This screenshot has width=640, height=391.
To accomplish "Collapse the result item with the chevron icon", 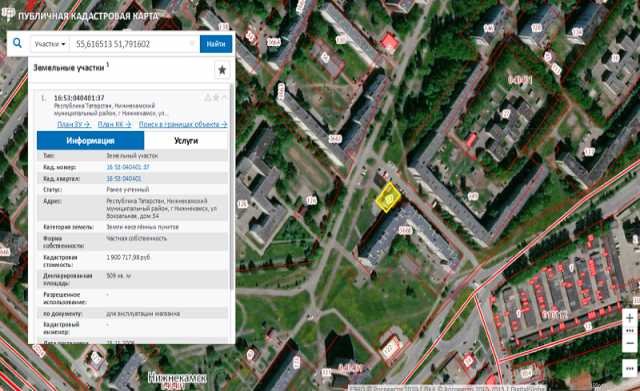I will [x=224, y=98].
